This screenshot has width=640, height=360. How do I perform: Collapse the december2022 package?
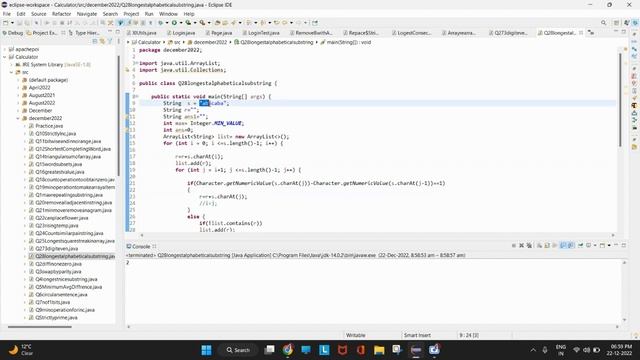18,118
